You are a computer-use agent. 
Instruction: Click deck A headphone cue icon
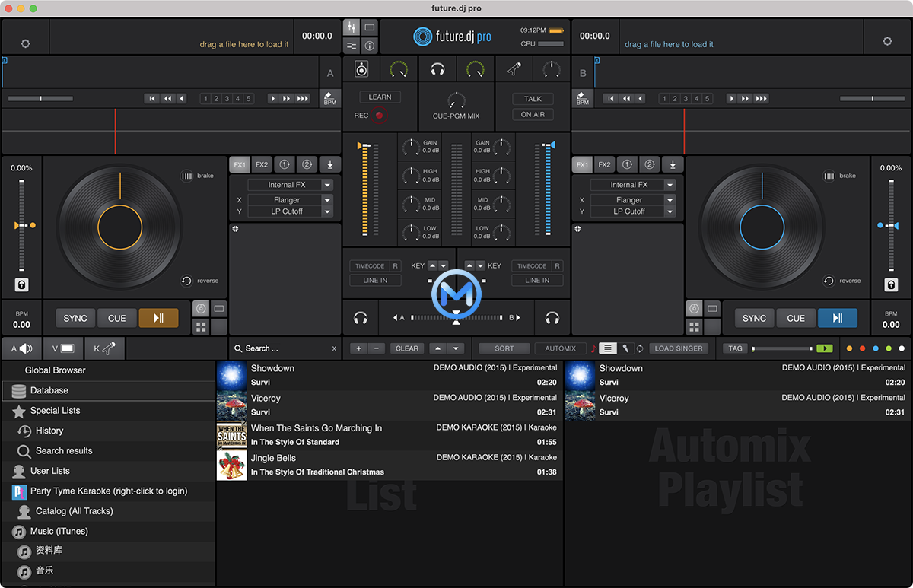pyautogui.click(x=361, y=318)
